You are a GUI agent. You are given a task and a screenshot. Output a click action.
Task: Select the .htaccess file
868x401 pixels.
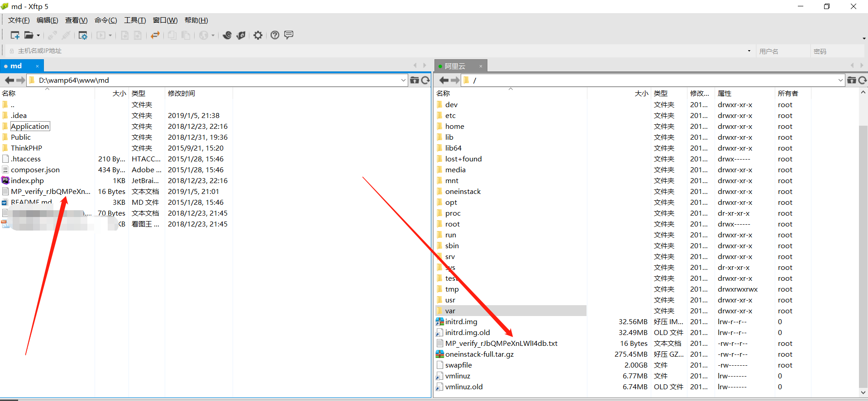click(26, 159)
